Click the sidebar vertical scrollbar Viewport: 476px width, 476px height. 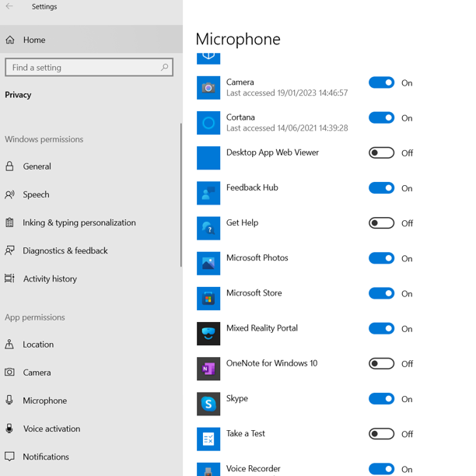click(x=181, y=195)
